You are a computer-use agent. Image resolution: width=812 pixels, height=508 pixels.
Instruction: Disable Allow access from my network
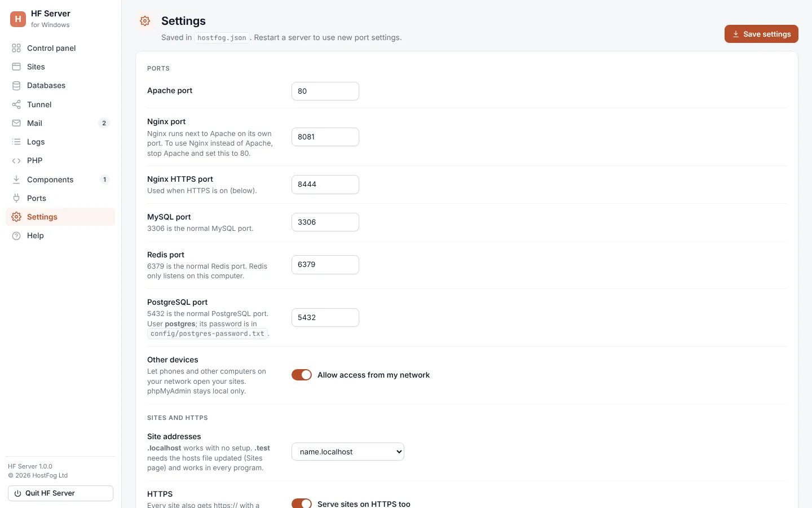point(302,375)
